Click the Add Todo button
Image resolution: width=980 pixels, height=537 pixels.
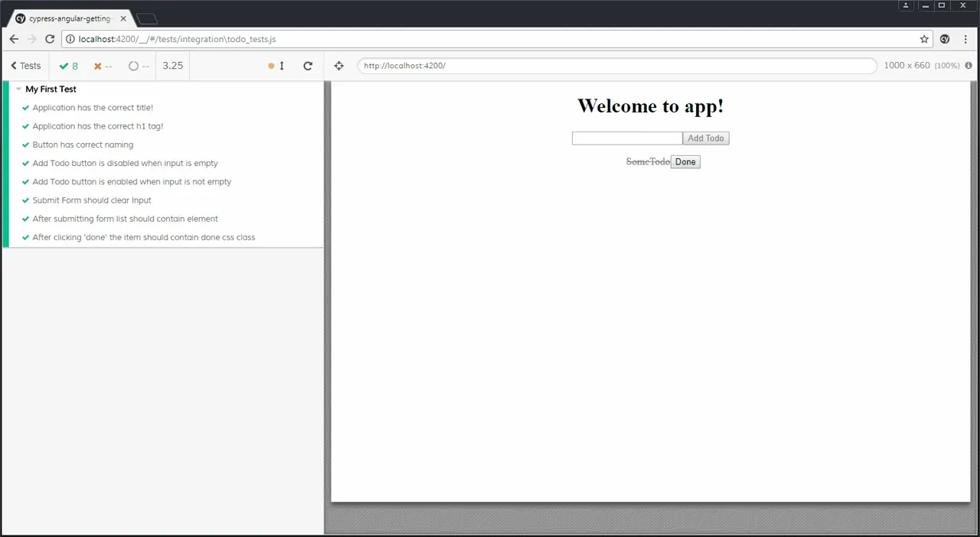click(706, 138)
